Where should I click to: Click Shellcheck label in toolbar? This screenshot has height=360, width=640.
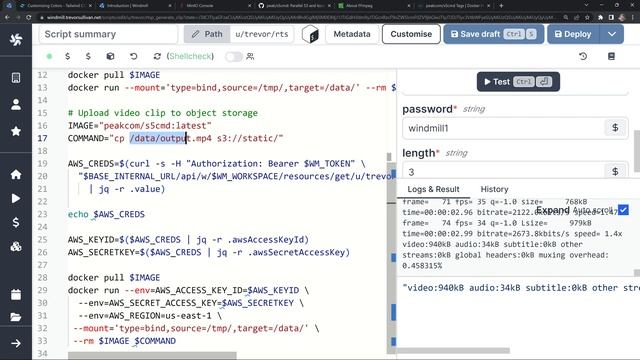point(190,56)
